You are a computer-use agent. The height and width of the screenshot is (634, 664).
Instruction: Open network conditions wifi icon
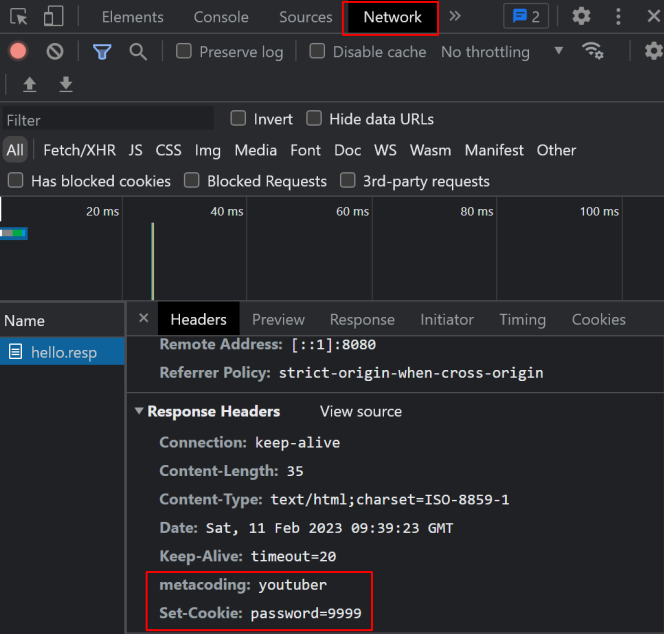coord(593,51)
